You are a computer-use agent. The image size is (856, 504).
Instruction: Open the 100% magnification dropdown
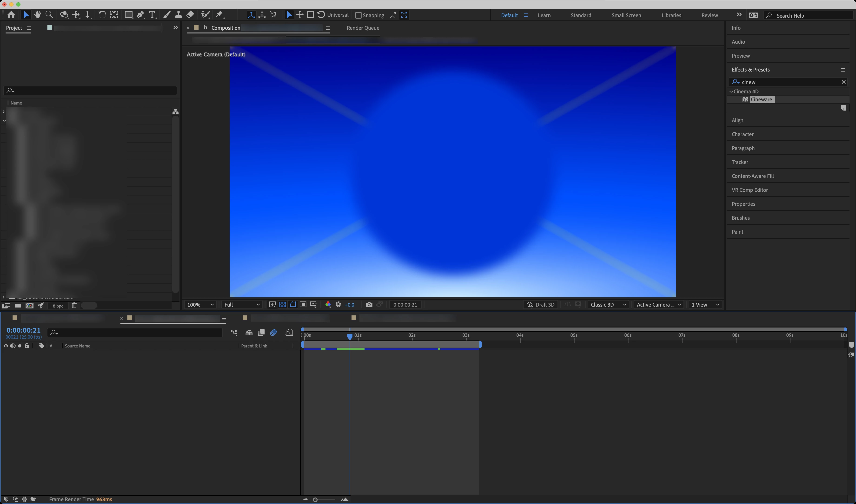pyautogui.click(x=200, y=305)
